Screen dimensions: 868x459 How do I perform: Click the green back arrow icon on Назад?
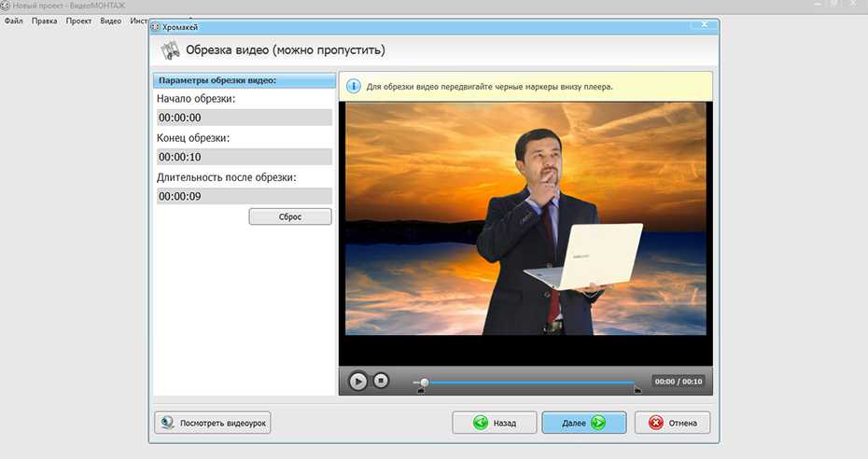(481, 423)
